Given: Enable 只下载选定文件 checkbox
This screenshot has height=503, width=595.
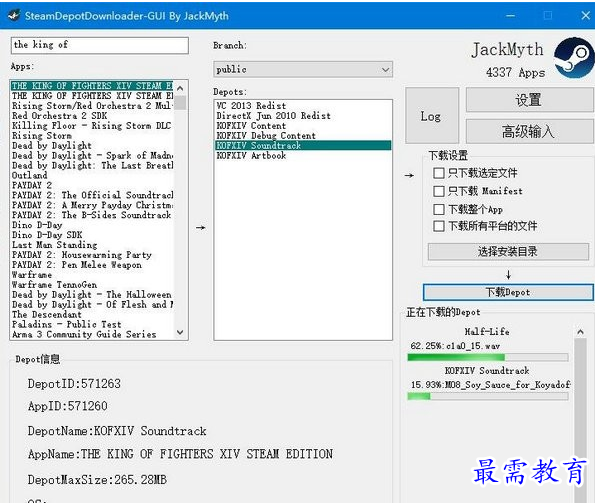Looking at the screenshot, I should pos(439,173).
